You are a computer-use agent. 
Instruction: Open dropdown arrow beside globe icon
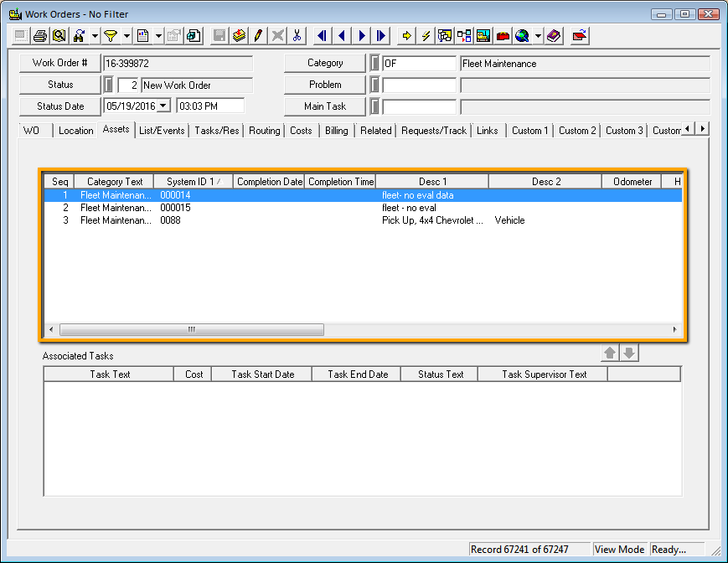pyautogui.click(x=538, y=36)
